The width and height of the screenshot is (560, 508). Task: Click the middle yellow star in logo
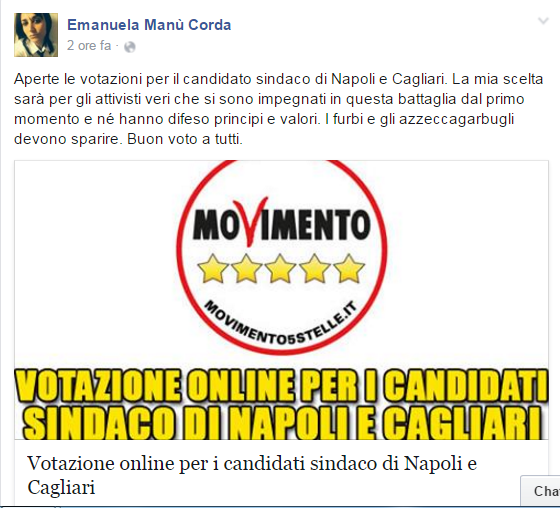click(x=280, y=268)
